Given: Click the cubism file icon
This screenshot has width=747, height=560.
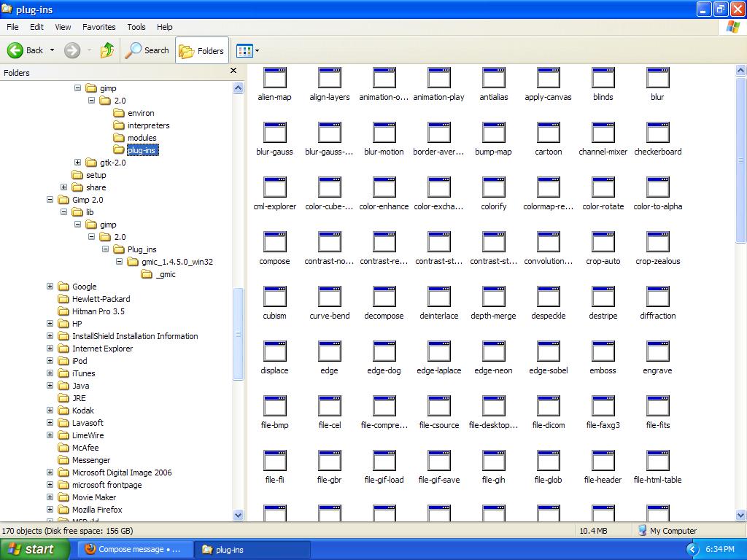Looking at the screenshot, I should pyautogui.click(x=275, y=297).
